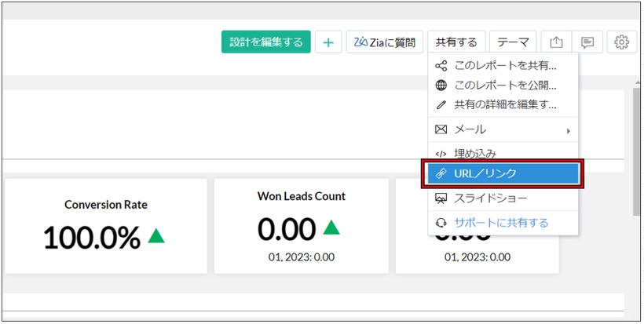Open the comments speech bubble icon

click(x=587, y=42)
